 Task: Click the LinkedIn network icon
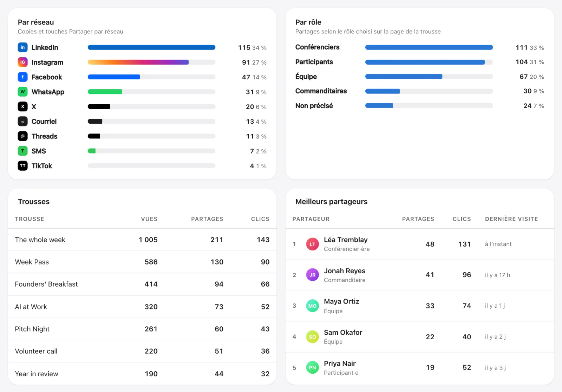pyautogui.click(x=23, y=47)
